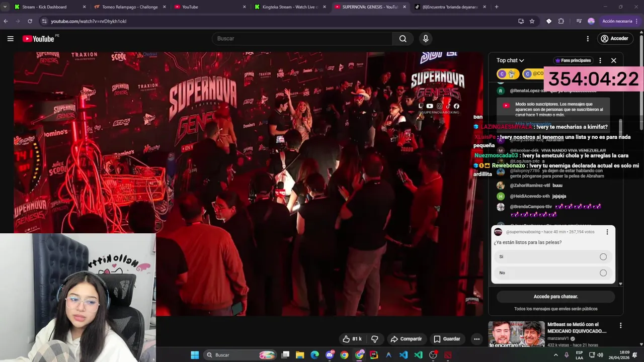Open the media controls icon in browser toolbar
644x362 pixels.
click(579, 21)
